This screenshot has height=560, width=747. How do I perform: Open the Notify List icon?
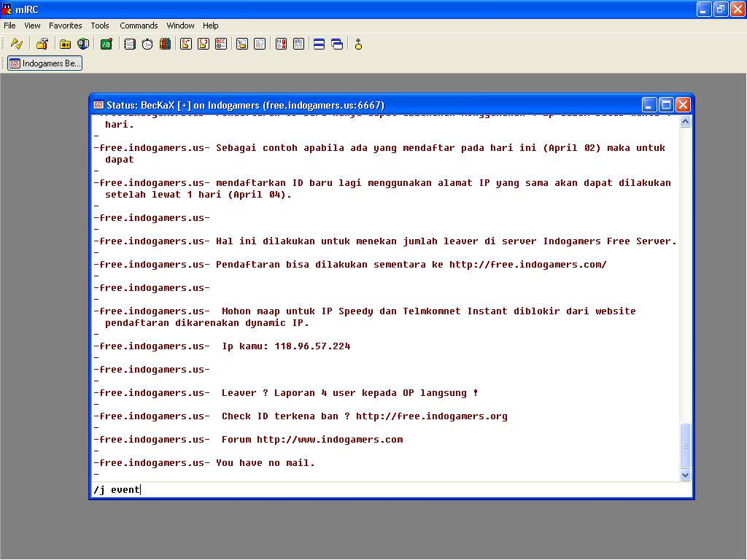pyautogui.click(x=281, y=44)
